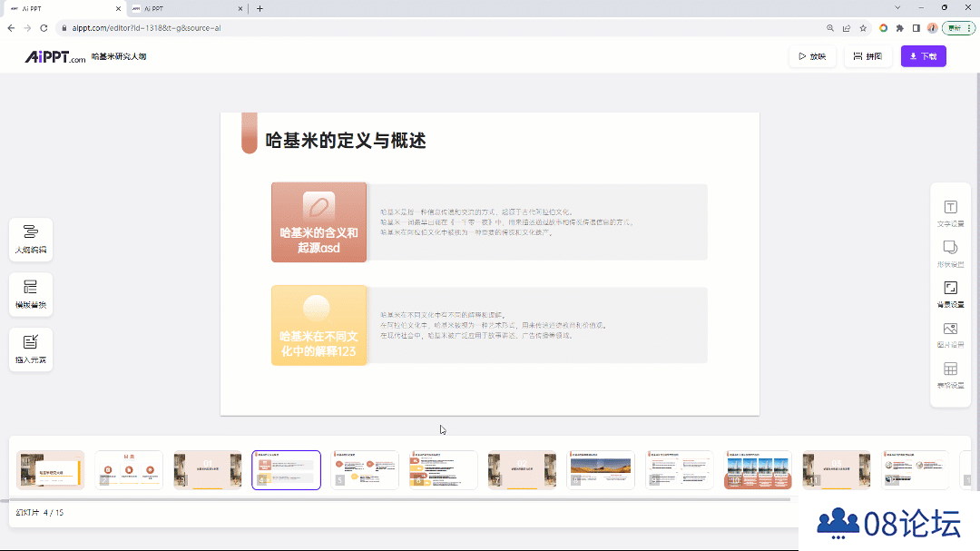The height and width of the screenshot is (551, 980).
Task: Click the browser update button
Action: (955, 28)
